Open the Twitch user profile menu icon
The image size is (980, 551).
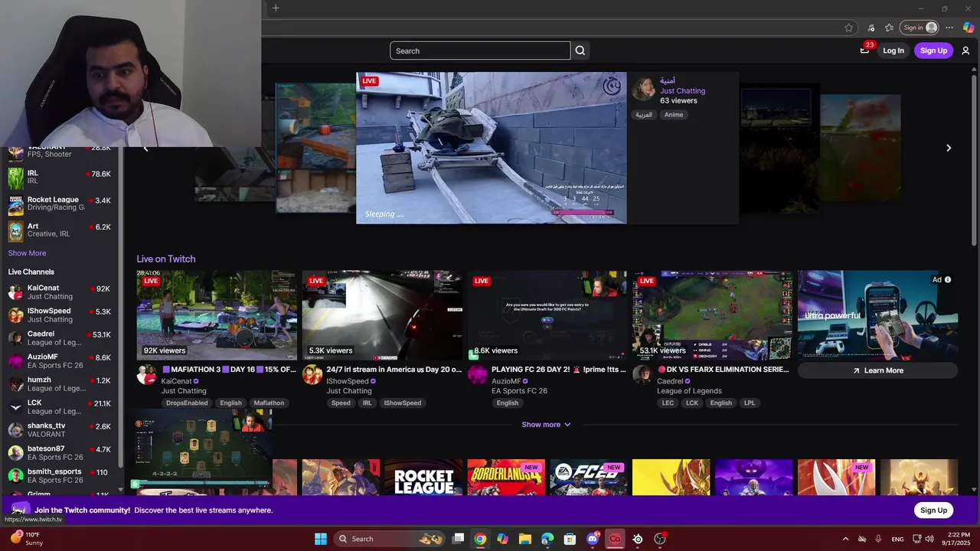[965, 51]
